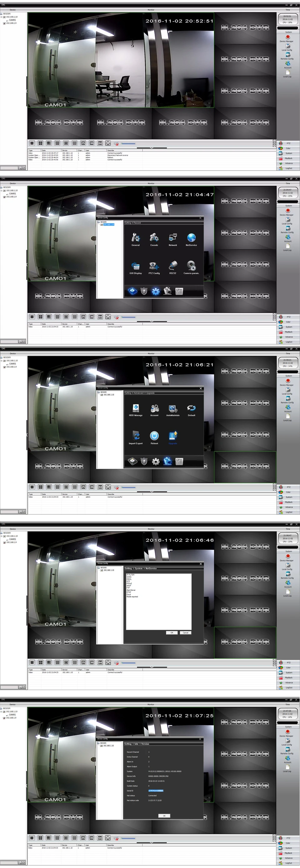Screen dimensions: 300x868
Task: Click the Reboot power icon
Action: click(154, 436)
